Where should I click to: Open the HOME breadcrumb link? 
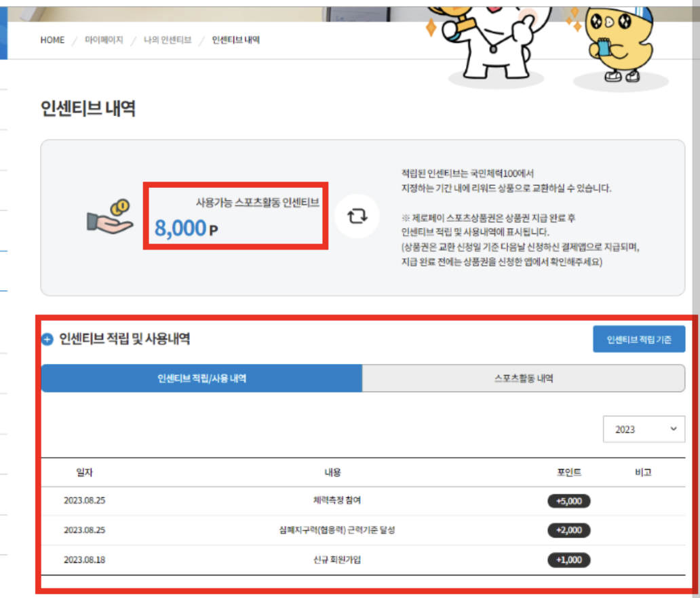click(x=52, y=39)
